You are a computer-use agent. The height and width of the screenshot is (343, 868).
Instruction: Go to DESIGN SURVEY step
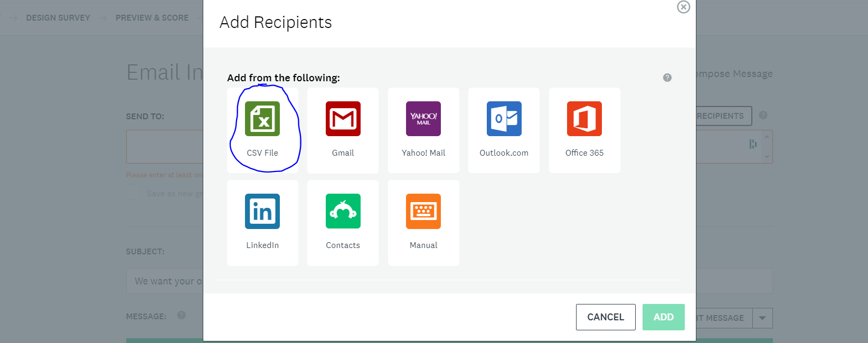(58, 18)
